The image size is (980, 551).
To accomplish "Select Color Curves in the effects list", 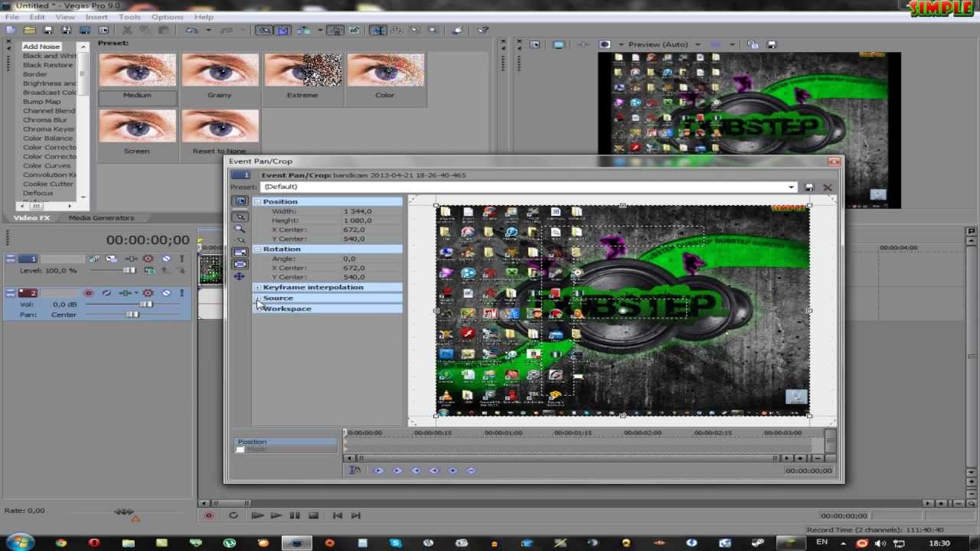I will (47, 166).
